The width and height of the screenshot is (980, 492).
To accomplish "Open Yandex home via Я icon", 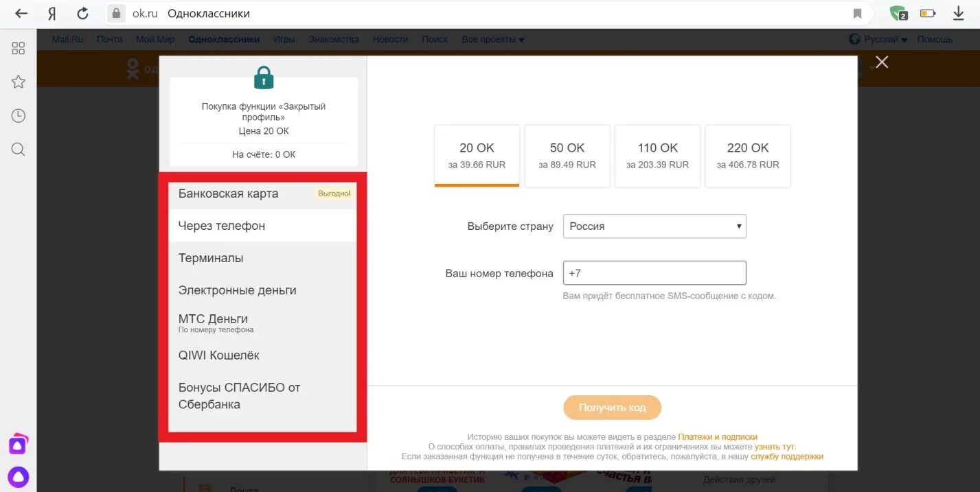I will point(52,14).
